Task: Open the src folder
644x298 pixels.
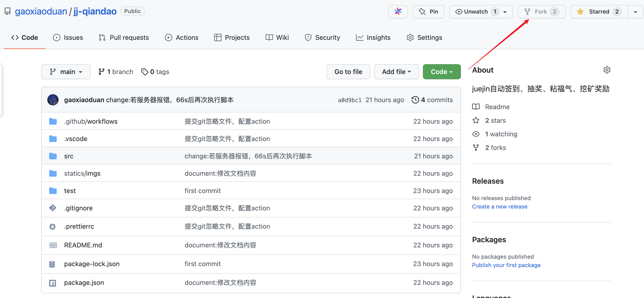Action: point(69,156)
